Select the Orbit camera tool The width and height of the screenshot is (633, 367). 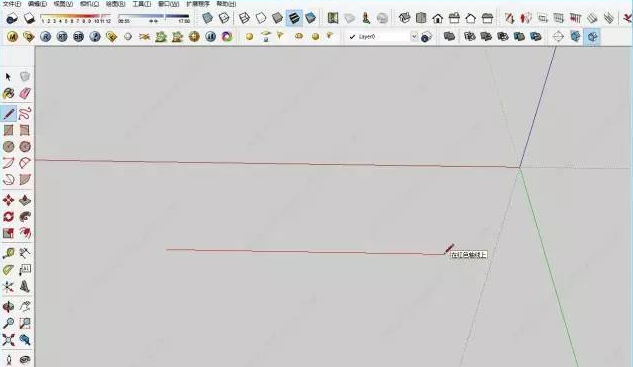click(8, 307)
